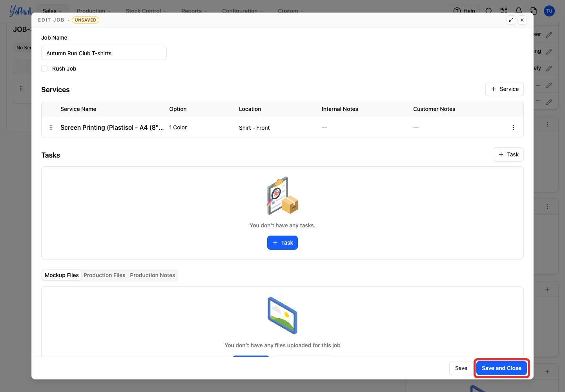
Task: Open the document icon in top bar
Action: (x=534, y=11)
